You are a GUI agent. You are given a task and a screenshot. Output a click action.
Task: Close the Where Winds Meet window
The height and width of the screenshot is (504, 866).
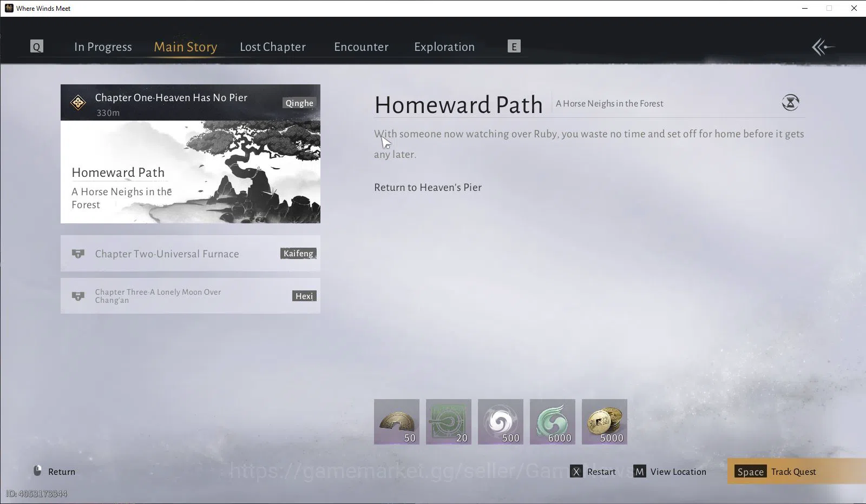(854, 8)
